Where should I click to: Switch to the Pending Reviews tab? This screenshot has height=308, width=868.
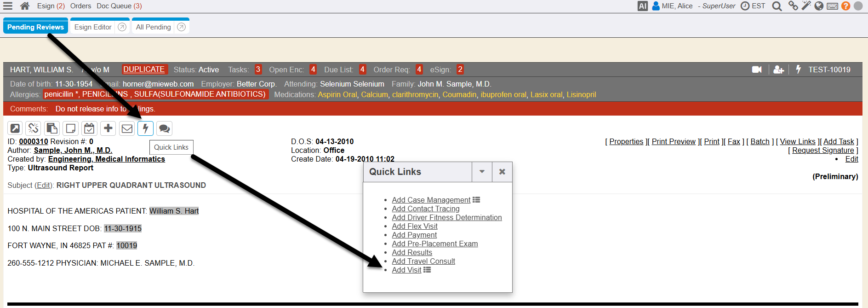pyautogui.click(x=35, y=27)
